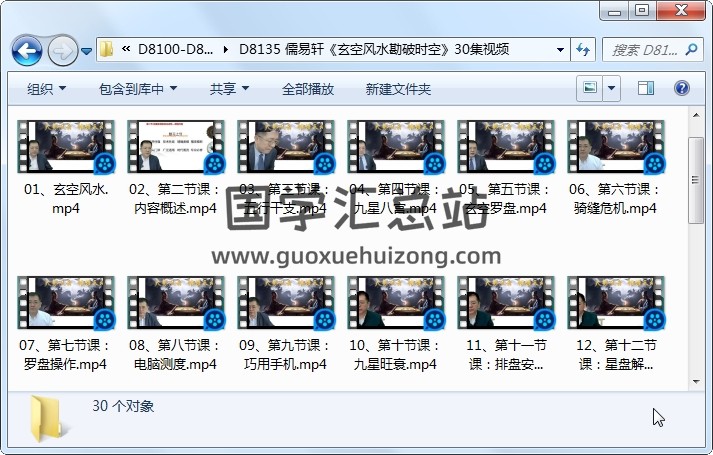The width and height of the screenshot is (713, 455).
Task: Select the 02、第二节课 内容概述.mp4 thumbnail
Action: click(x=176, y=147)
